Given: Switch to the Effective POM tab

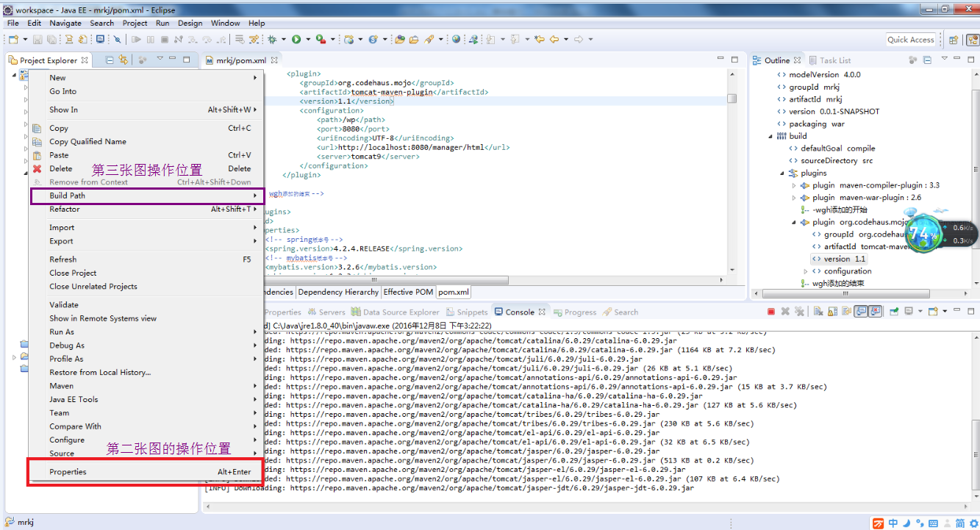Looking at the screenshot, I should click(x=407, y=292).
